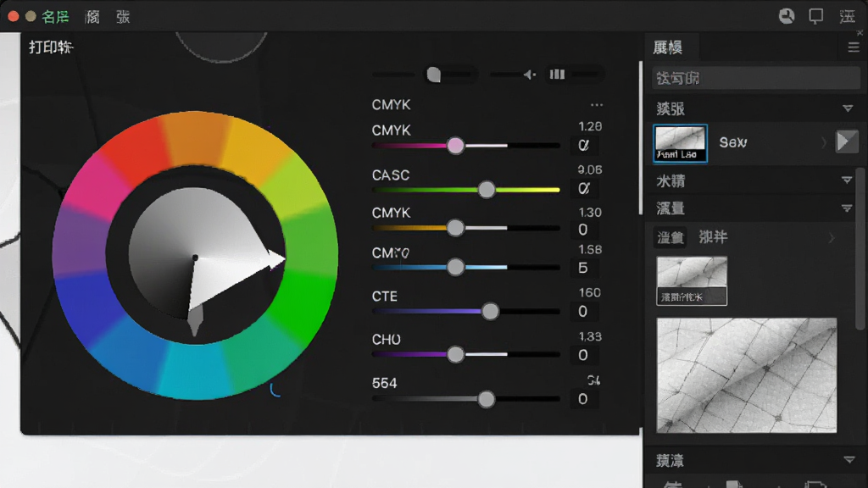The height and width of the screenshot is (488, 868).
Task: Click the value field of the CHO slider
Action: tap(584, 355)
